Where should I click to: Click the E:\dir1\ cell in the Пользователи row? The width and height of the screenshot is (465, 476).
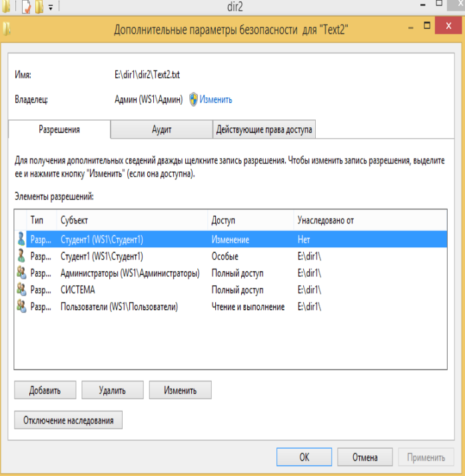tap(309, 307)
